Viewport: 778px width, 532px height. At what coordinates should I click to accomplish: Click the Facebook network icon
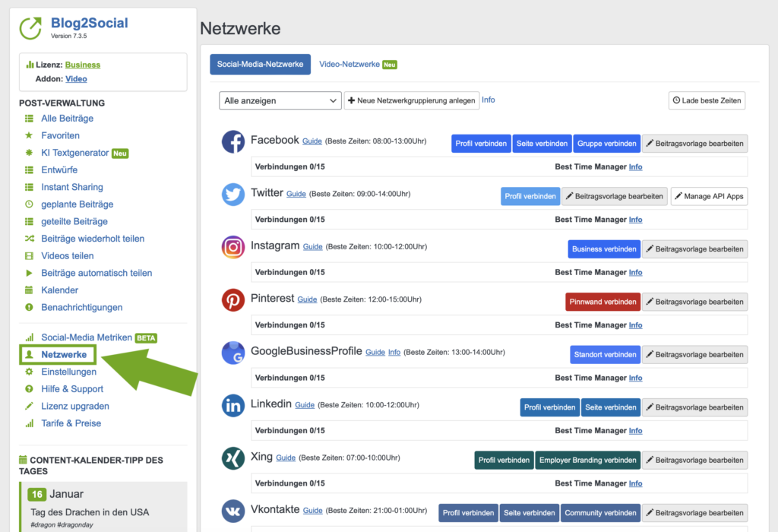point(233,142)
